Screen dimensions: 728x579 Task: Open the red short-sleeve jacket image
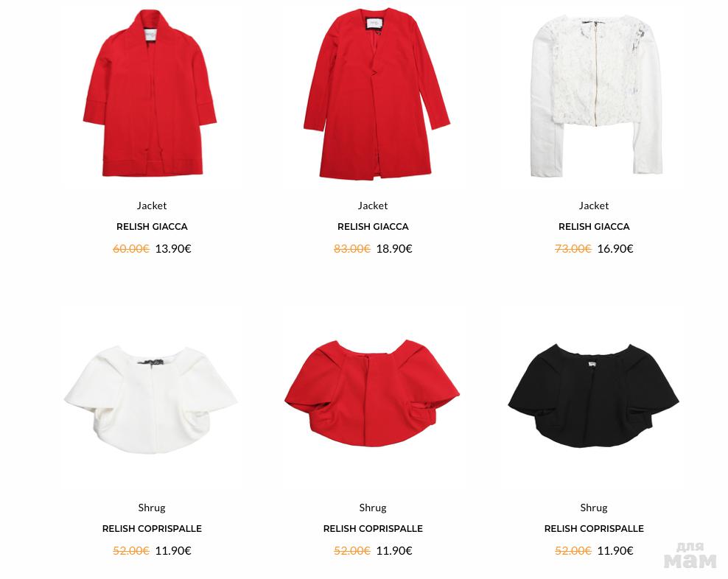point(150,93)
